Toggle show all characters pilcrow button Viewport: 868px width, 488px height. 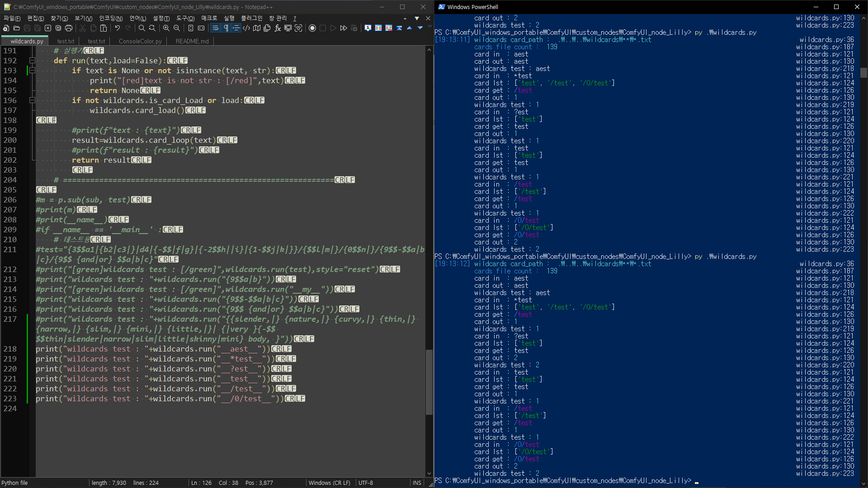[x=226, y=28]
